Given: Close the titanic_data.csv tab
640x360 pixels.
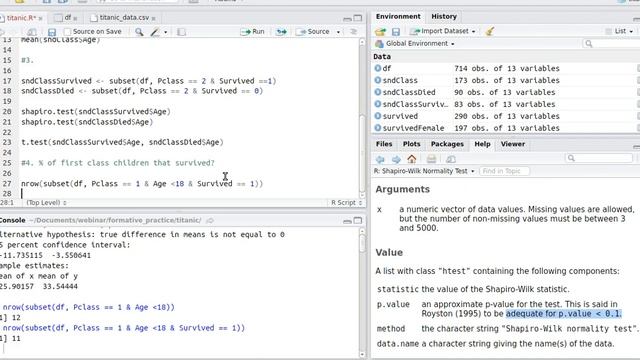Looking at the screenshot, I should click(x=153, y=18).
